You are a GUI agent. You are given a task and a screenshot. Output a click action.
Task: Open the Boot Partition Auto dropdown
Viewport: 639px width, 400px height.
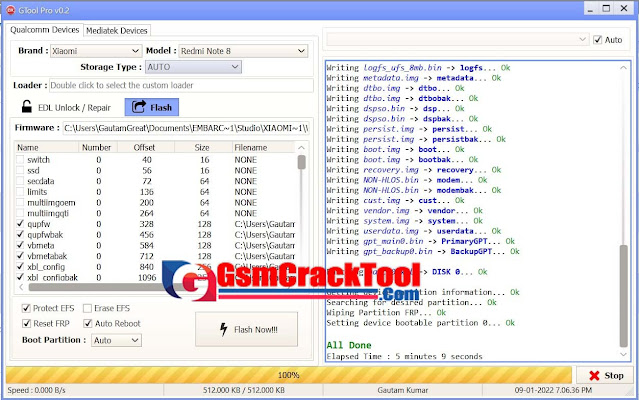[x=116, y=340]
